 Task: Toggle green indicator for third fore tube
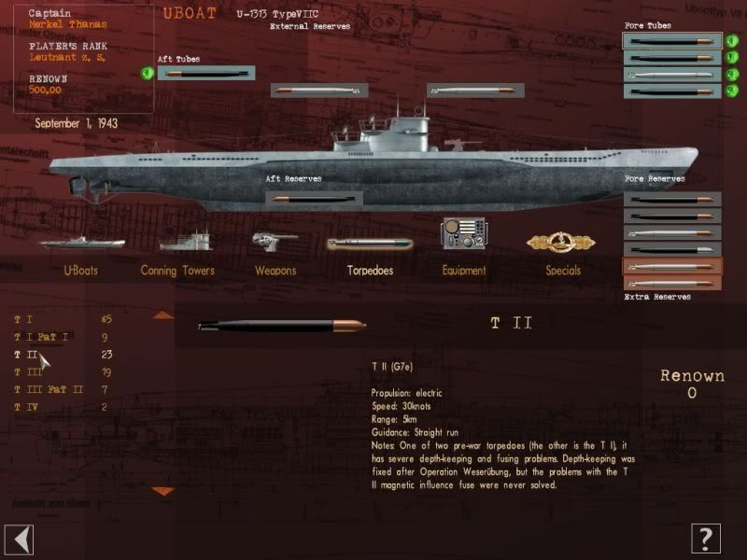(732, 75)
